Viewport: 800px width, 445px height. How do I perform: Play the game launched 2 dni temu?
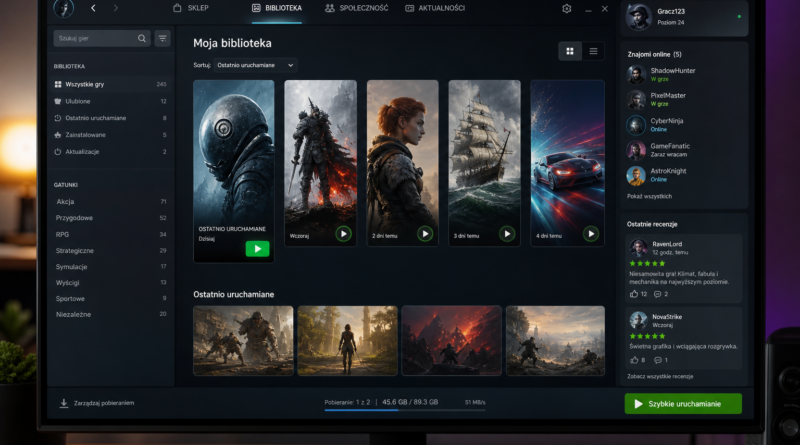click(x=425, y=234)
